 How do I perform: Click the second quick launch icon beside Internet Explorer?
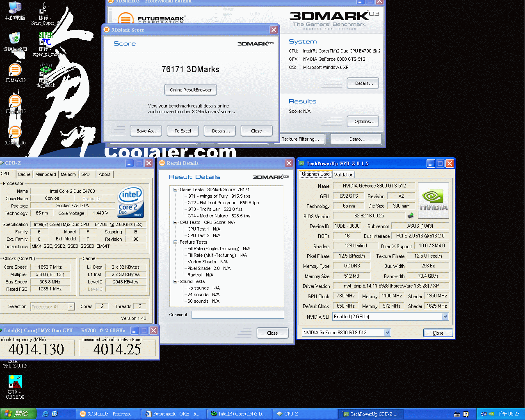(x=55, y=414)
